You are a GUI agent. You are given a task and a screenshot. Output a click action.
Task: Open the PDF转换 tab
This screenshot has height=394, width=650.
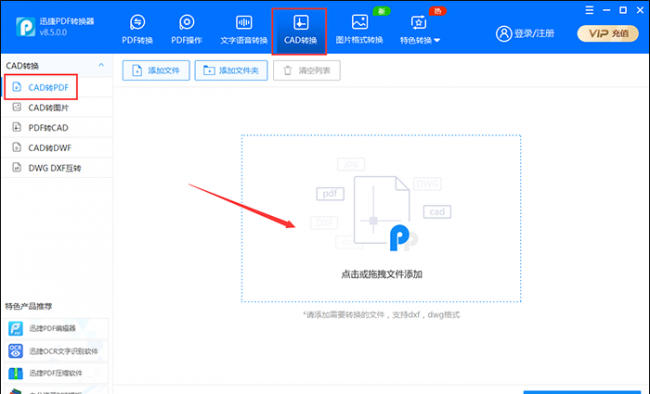[137, 30]
